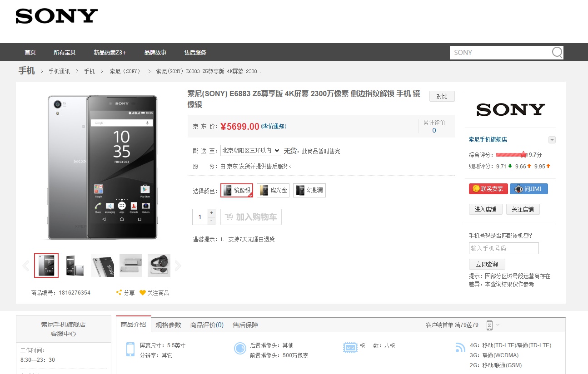Click the bold 手机 breadcrumb heading

tap(26, 71)
